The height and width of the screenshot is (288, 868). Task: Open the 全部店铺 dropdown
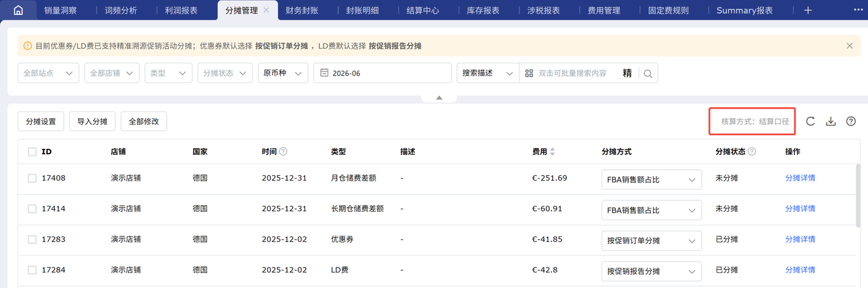(112, 73)
